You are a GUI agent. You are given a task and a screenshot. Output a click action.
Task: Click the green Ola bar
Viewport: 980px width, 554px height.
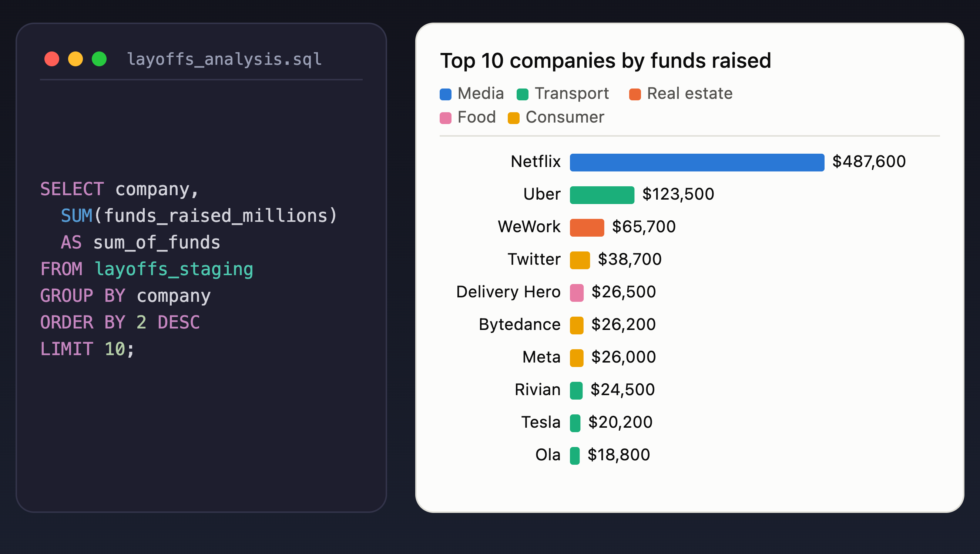coord(575,456)
